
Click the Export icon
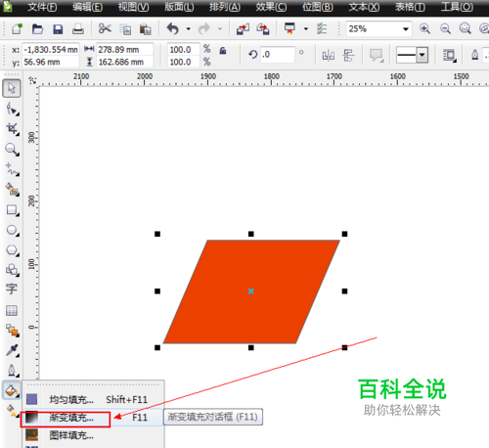[x=263, y=29]
